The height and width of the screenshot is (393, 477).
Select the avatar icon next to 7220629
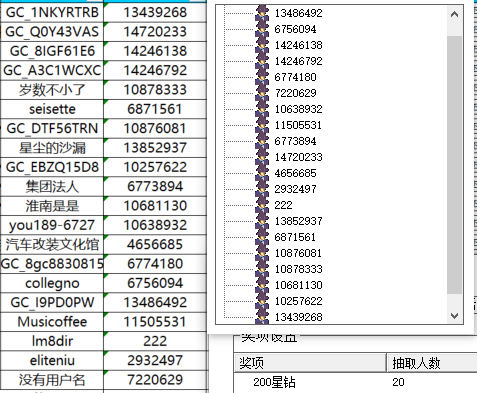(x=262, y=93)
